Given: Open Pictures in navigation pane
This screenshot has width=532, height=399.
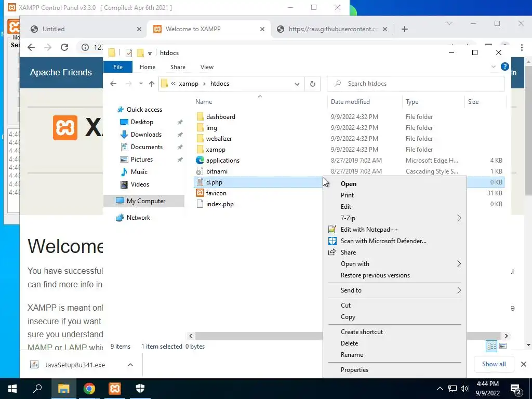Looking at the screenshot, I should [x=141, y=159].
